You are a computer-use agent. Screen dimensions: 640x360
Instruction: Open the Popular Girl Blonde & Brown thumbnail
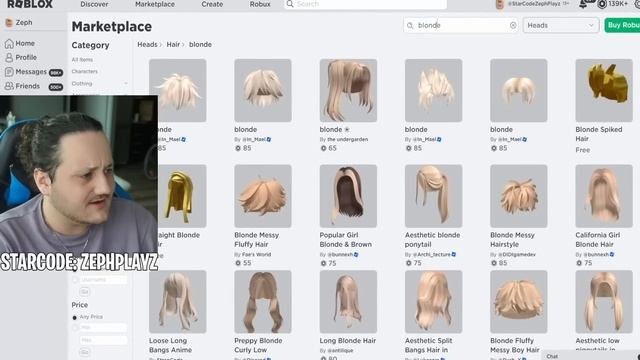(x=348, y=196)
